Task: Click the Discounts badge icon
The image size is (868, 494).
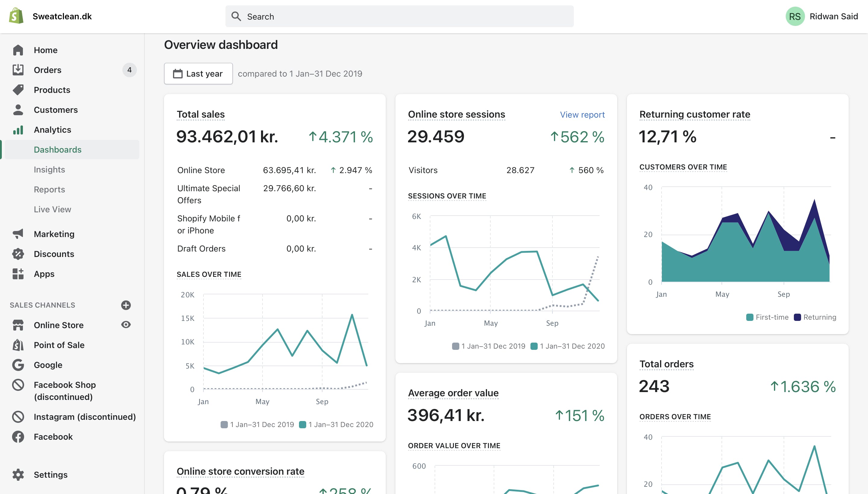Action: coord(18,254)
